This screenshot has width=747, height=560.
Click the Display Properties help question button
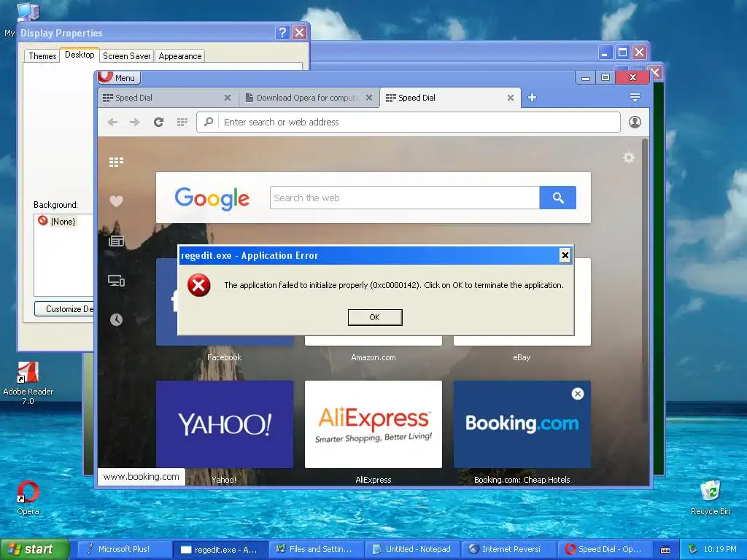point(282,32)
